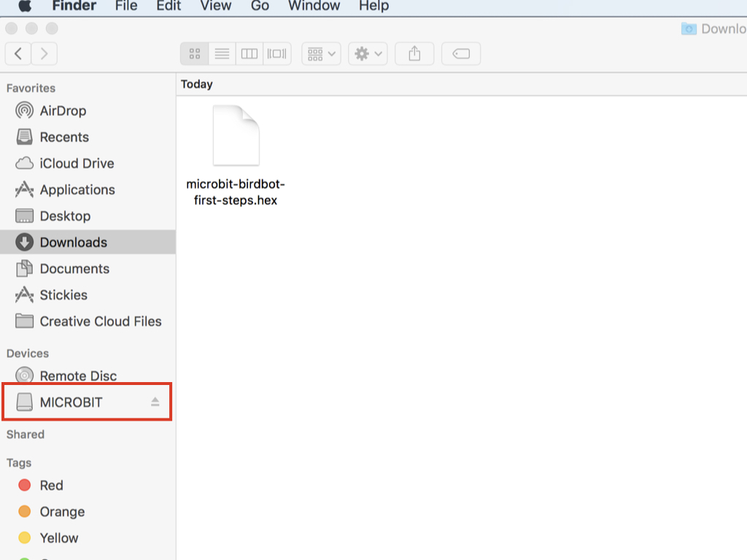747x560 pixels.
Task: Click the Remote Disc icon
Action: [x=24, y=376]
